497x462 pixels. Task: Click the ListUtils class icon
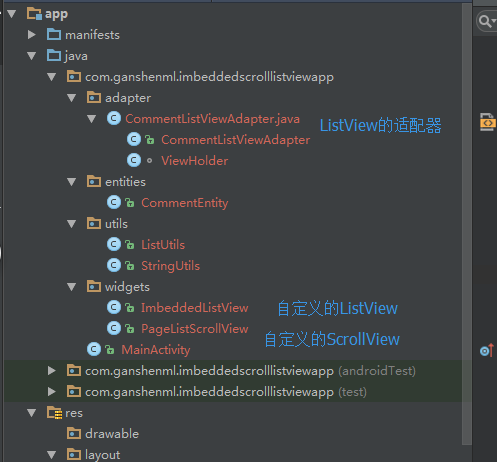(x=114, y=245)
